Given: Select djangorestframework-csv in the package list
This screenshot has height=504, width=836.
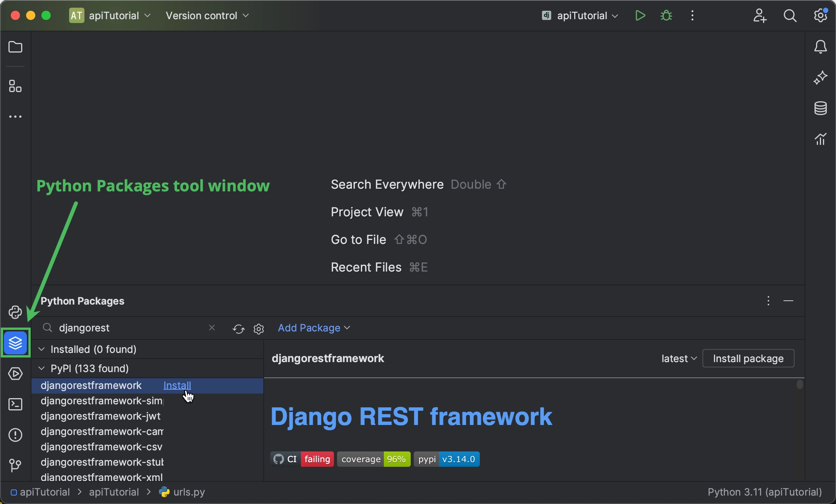Looking at the screenshot, I should (147, 447).
